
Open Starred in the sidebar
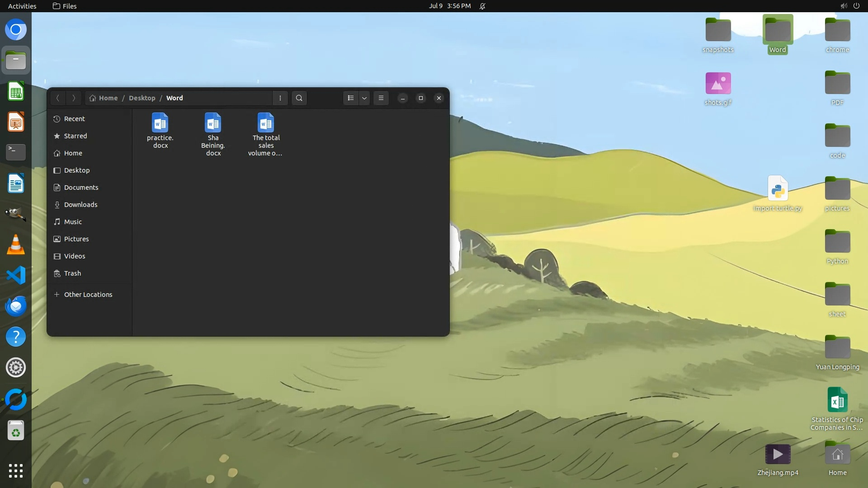[75, 136]
